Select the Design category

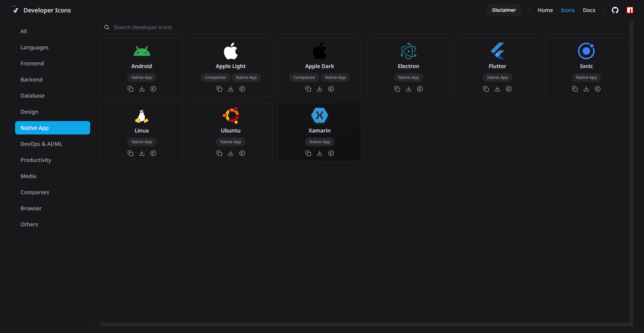[x=53, y=112]
